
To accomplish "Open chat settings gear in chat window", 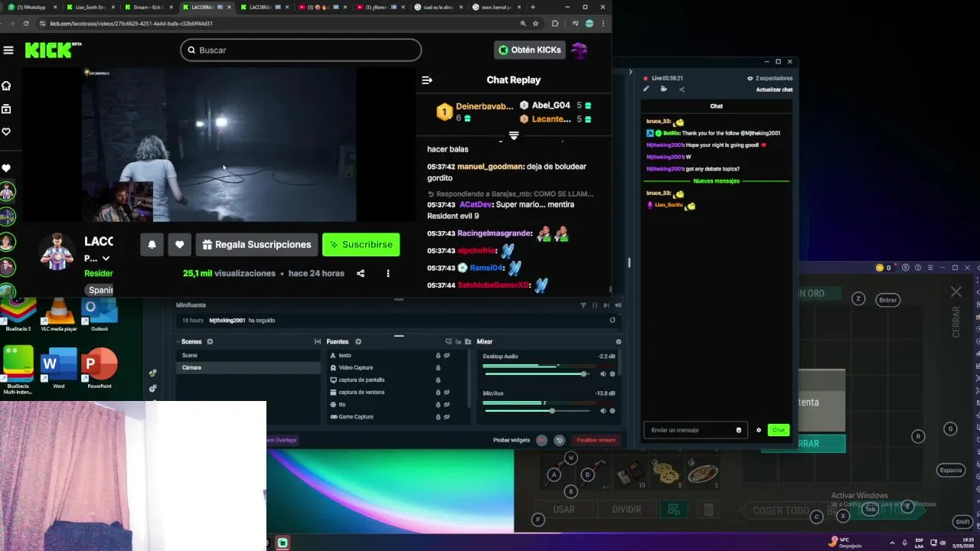I will pyautogui.click(x=759, y=430).
